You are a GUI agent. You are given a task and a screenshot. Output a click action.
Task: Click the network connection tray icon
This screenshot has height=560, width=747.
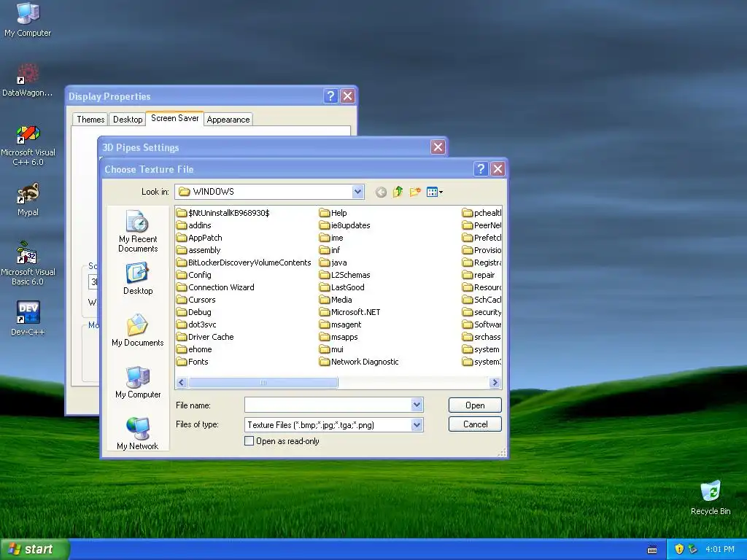(692, 549)
